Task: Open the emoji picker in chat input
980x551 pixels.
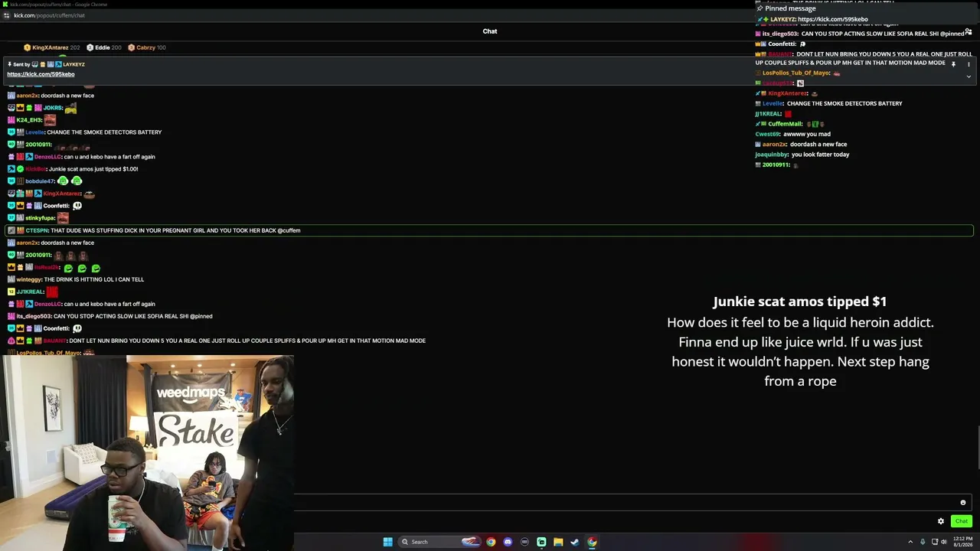Action: pyautogui.click(x=963, y=503)
